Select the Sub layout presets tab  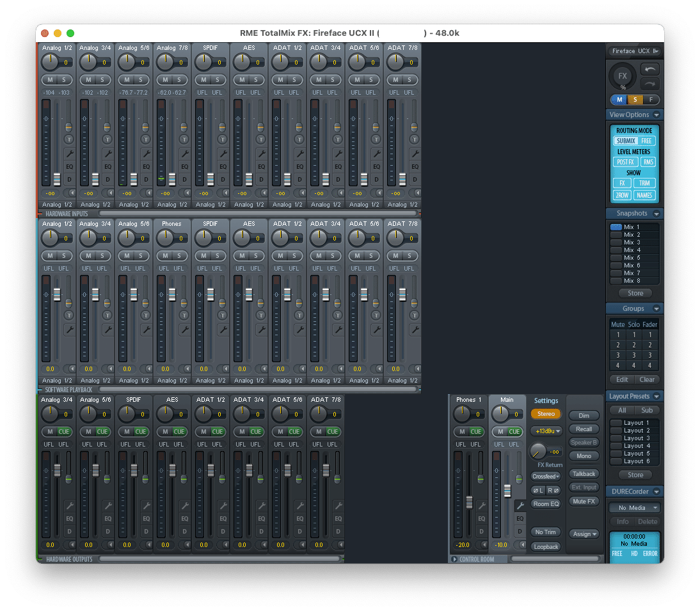pos(647,410)
